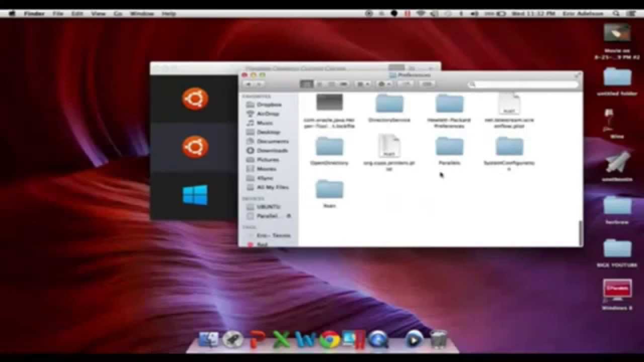Select Movies in the Finder sidebar
This screenshot has width=644, height=362.
coord(266,169)
